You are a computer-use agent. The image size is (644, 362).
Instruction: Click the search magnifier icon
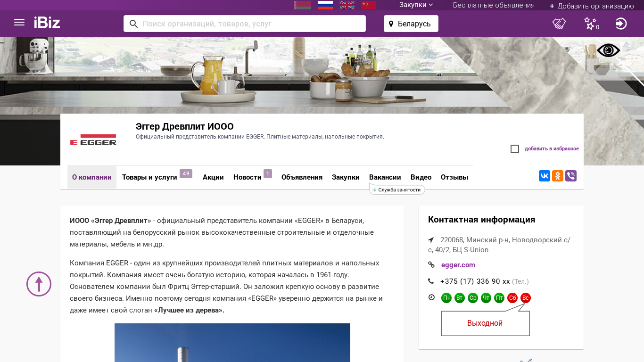click(x=134, y=24)
